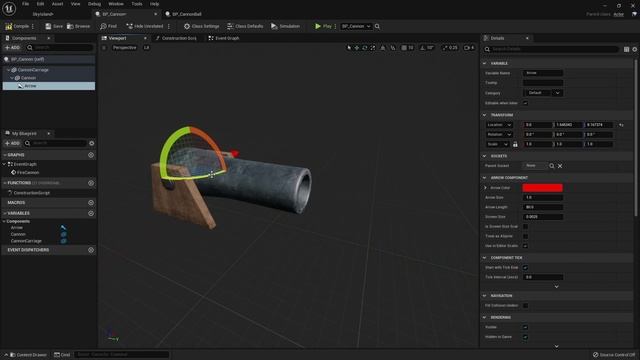This screenshot has height=360, width=640.
Task: Add new variable with plus icon
Action: (91, 213)
